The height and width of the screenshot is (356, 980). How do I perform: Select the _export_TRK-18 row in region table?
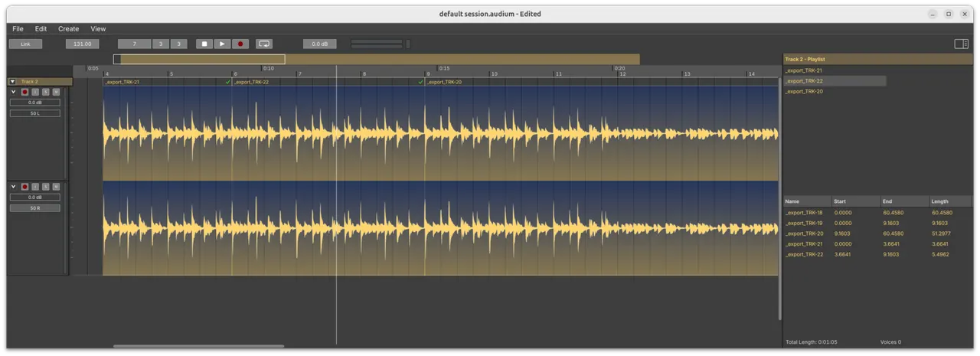coord(878,213)
